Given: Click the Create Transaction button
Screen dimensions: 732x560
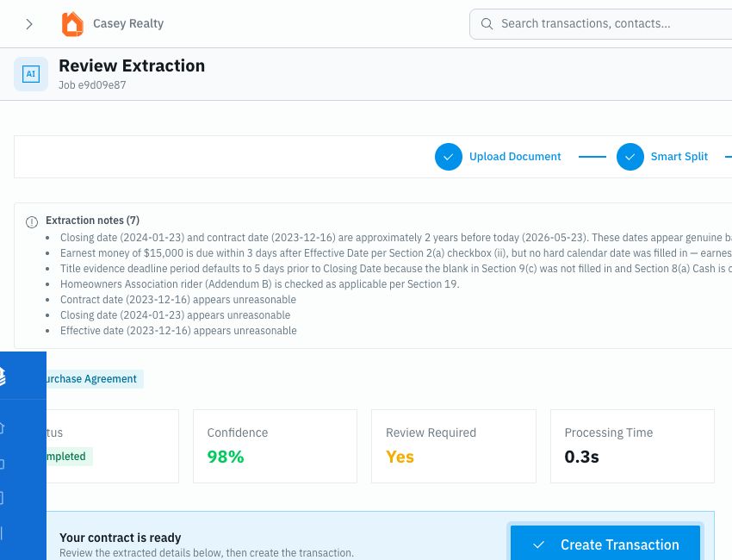Looking at the screenshot, I should (605, 543).
